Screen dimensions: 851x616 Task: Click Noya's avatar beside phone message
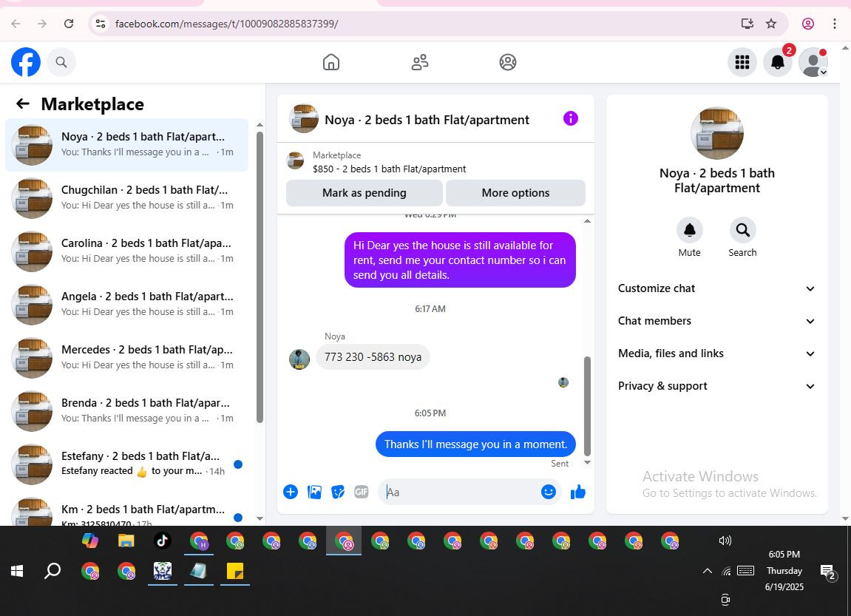299,359
